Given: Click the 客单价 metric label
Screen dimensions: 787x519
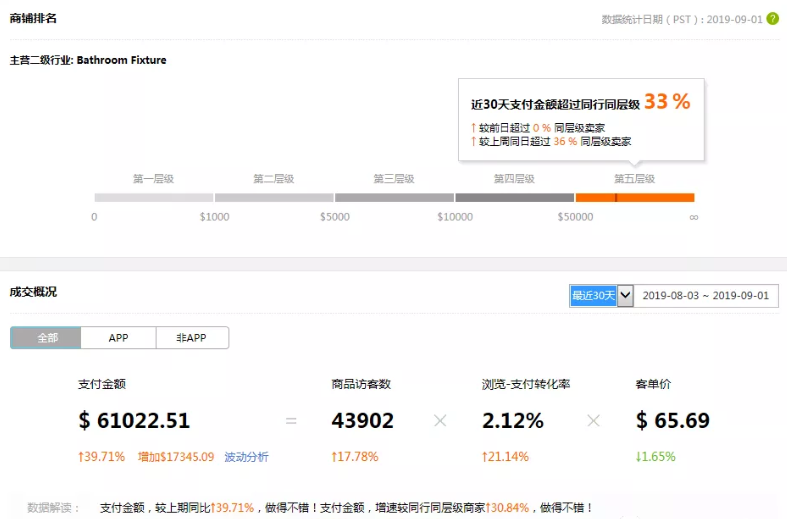Looking at the screenshot, I should pyautogui.click(x=653, y=384).
